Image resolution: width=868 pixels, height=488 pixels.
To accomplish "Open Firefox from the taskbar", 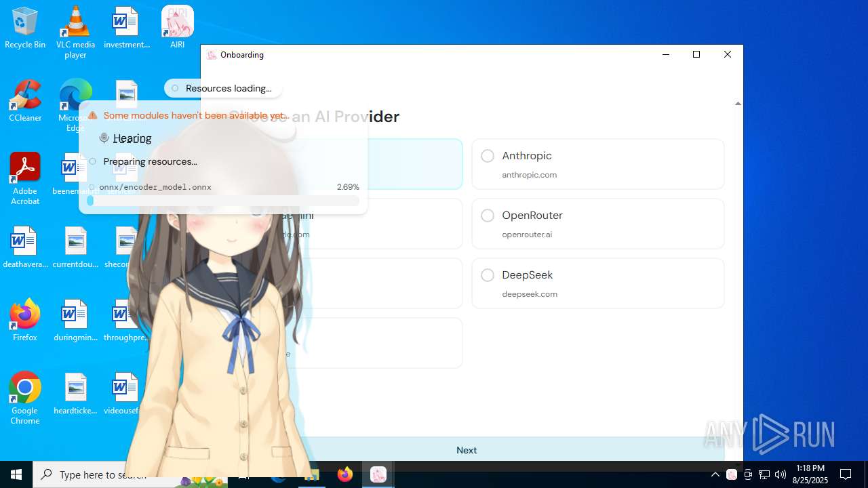I will tap(345, 474).
